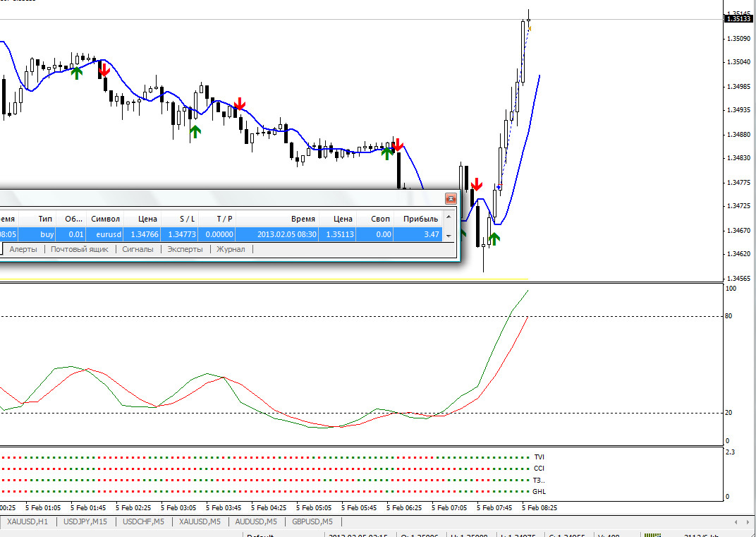This screenshot has height=537, width=756.
Task: Click the trade list scroll-down arrow
Action: click(x=449, y=236)
